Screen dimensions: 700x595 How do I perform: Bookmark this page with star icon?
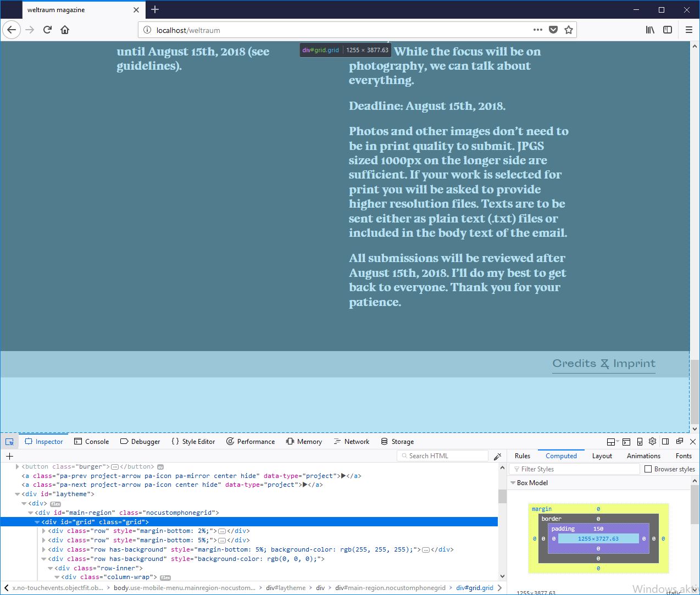[x=569, y=30]
